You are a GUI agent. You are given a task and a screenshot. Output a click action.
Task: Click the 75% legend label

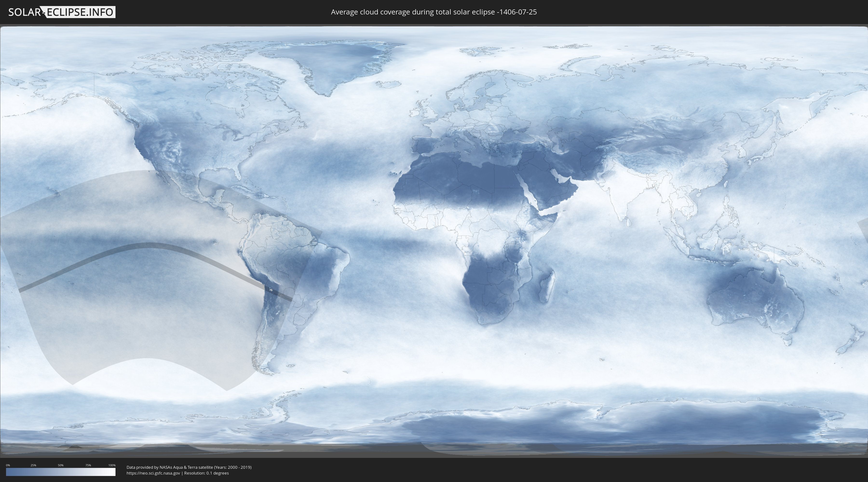point(88,465)
